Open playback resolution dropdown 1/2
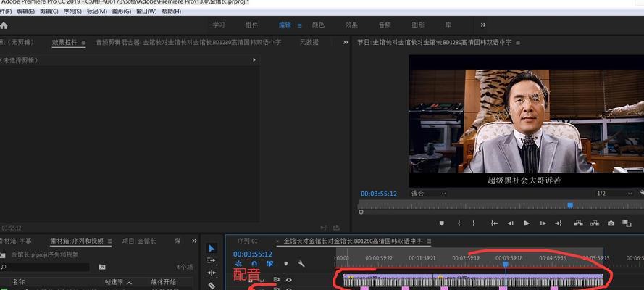644x290 pixels. click(x=614, y=194)
